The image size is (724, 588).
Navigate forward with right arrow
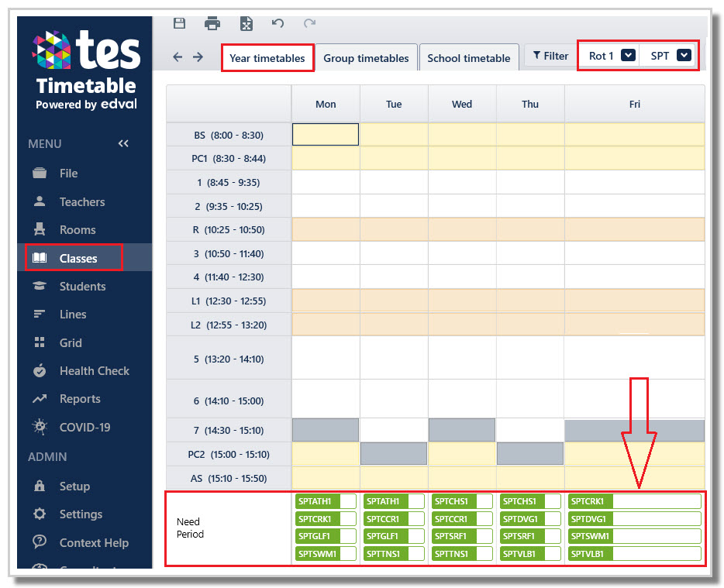point(198,57)
